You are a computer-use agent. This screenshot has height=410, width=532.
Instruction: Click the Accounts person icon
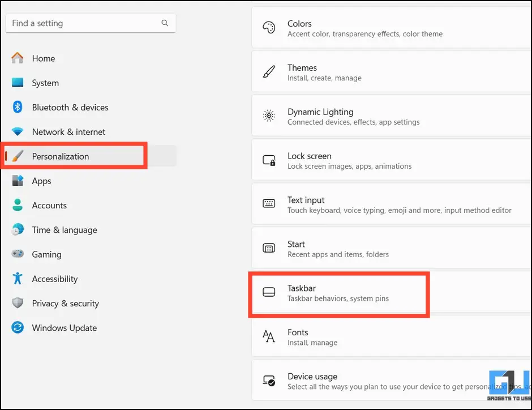pos(18,205)
